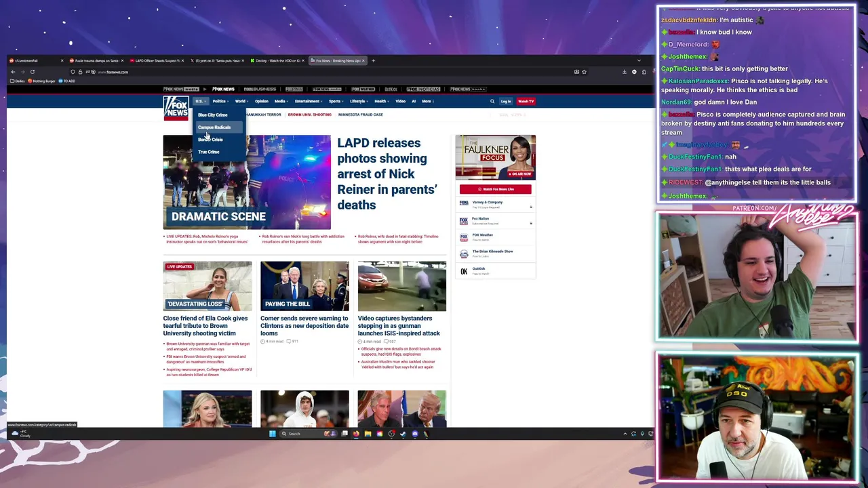Click the Brian Kilmeade Show icon

(464, 253)
